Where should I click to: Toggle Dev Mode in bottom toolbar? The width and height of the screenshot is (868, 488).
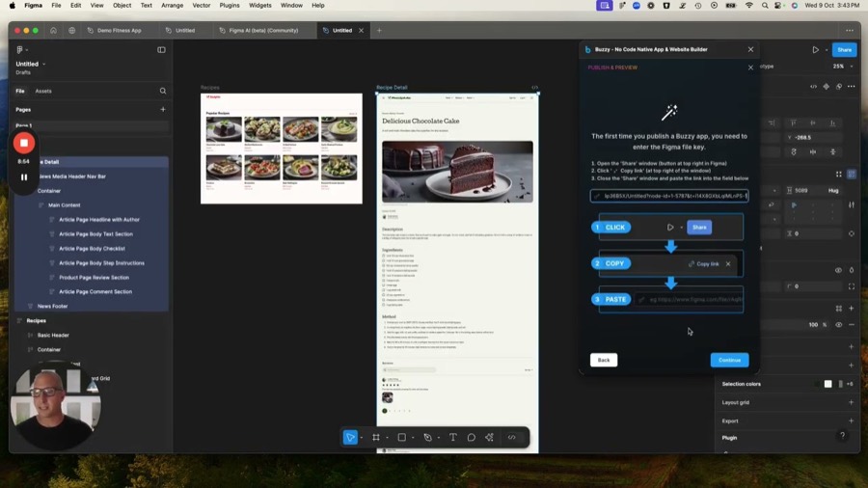[512, 438]
